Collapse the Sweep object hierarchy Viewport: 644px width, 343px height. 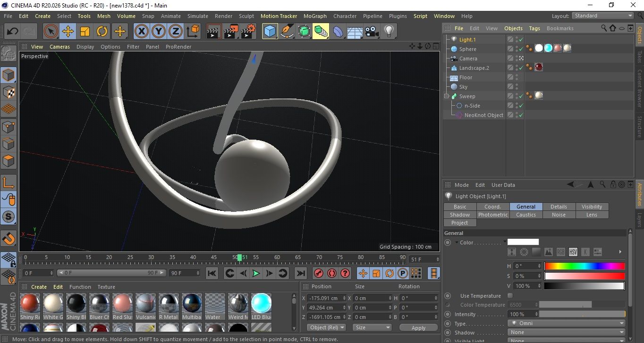click(447, 96)
